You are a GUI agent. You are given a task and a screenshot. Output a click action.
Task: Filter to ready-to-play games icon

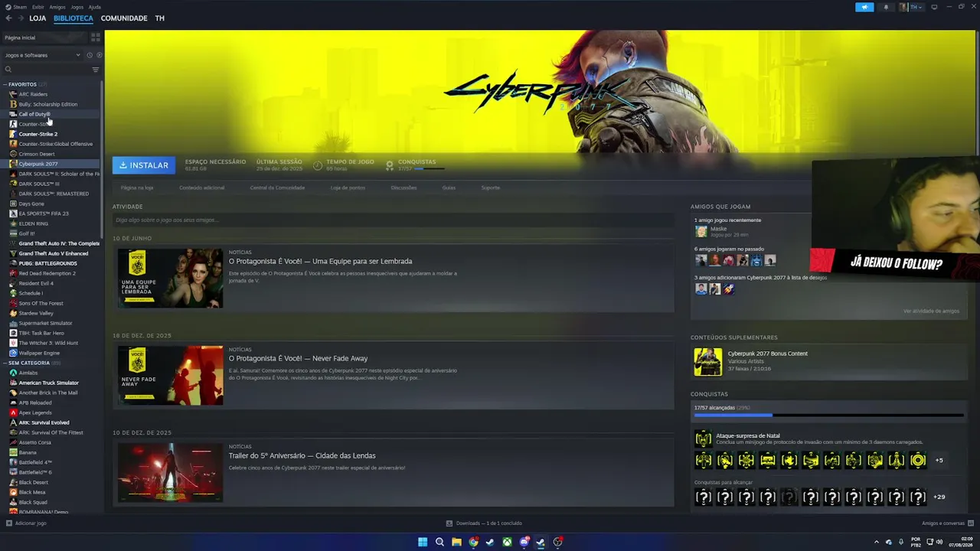[x=99, y=55]
